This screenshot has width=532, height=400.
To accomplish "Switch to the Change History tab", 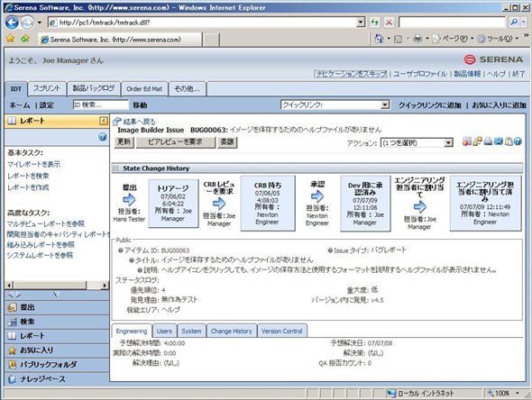I will pos(232,332).
